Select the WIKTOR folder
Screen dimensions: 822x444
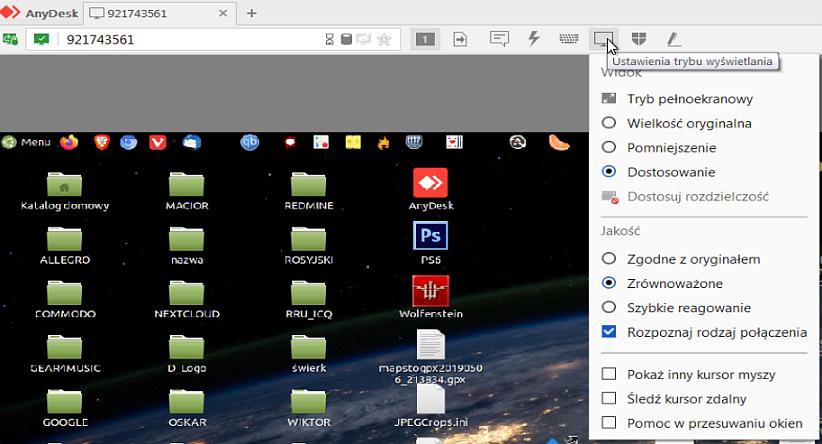(x=309, y=407)
